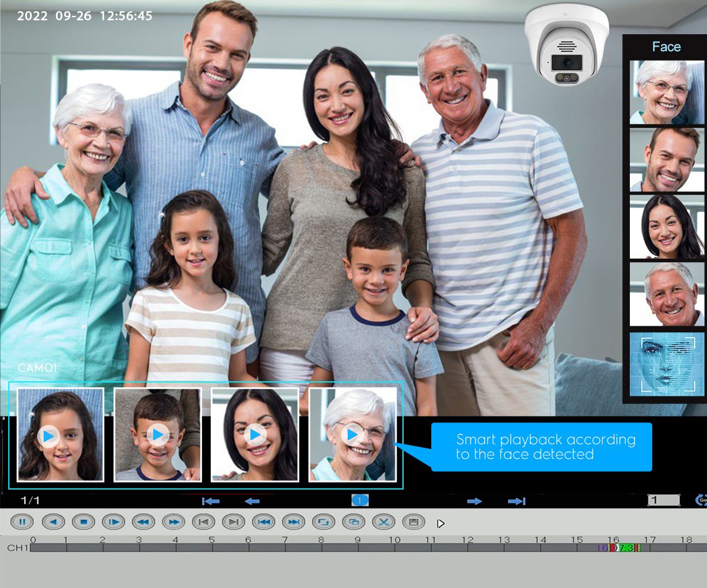Click the next page right arrow
This screenshot has height=588, width=707.
pyautogui.click(x=474, y=501)
